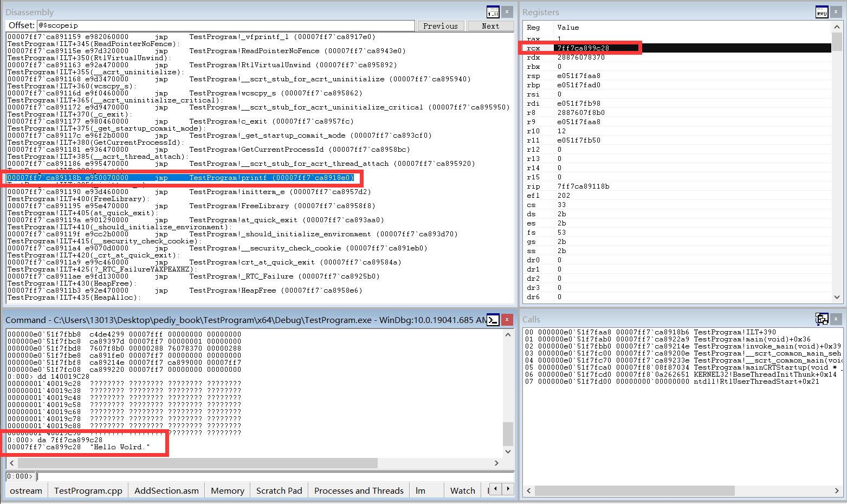This screenshot has width=847, height=504.
Task: Close the Command window panel
Action: click(x=507, y=320)
